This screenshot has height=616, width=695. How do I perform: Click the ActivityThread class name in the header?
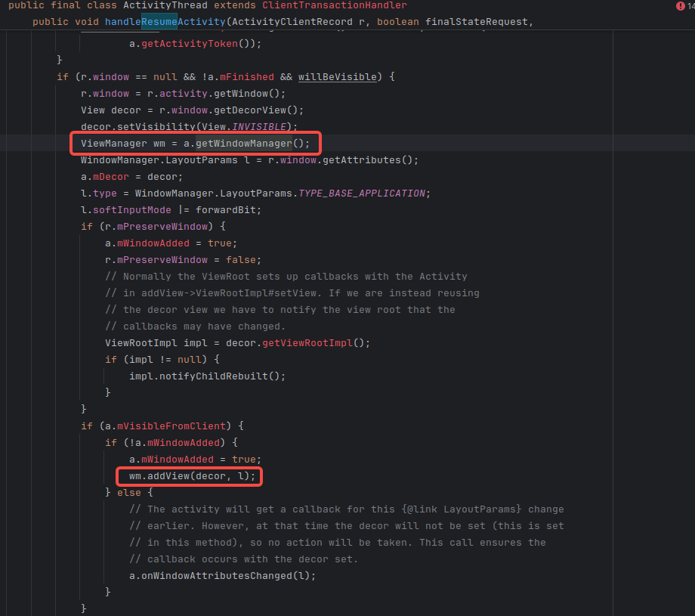[x=165, y=5]
